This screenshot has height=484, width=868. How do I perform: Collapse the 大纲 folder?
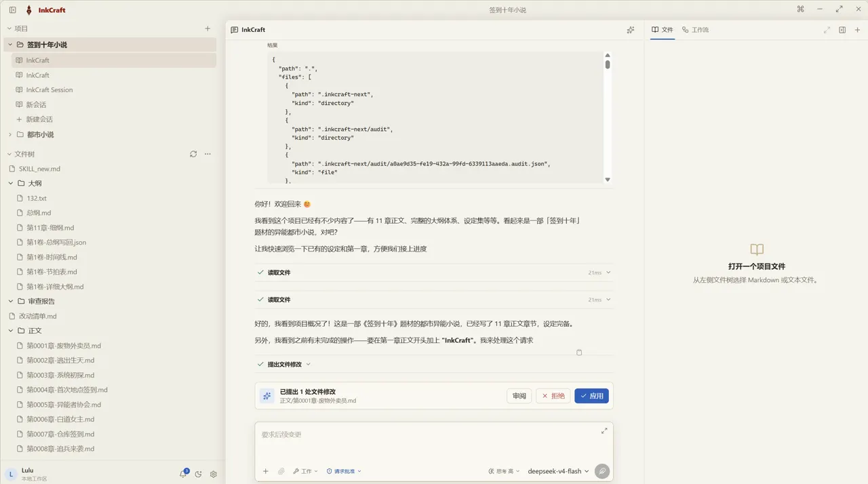click(x=11, y=183)
